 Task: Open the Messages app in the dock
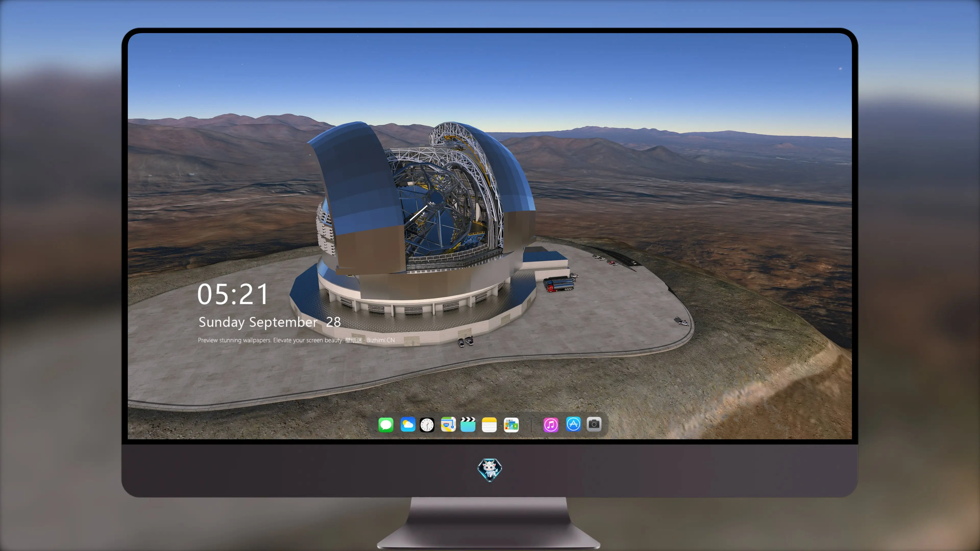point(386,424)
